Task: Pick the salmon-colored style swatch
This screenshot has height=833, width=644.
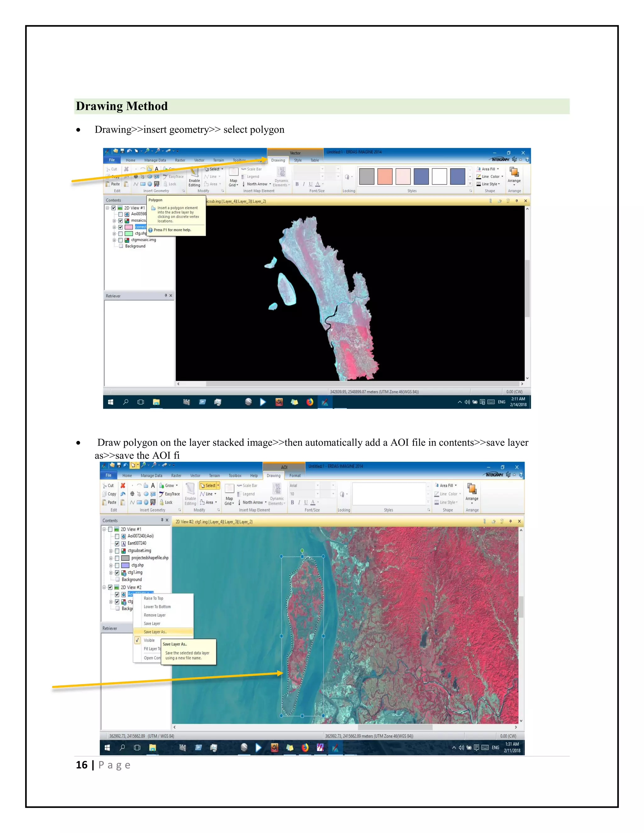Action: tap(385, 177)
